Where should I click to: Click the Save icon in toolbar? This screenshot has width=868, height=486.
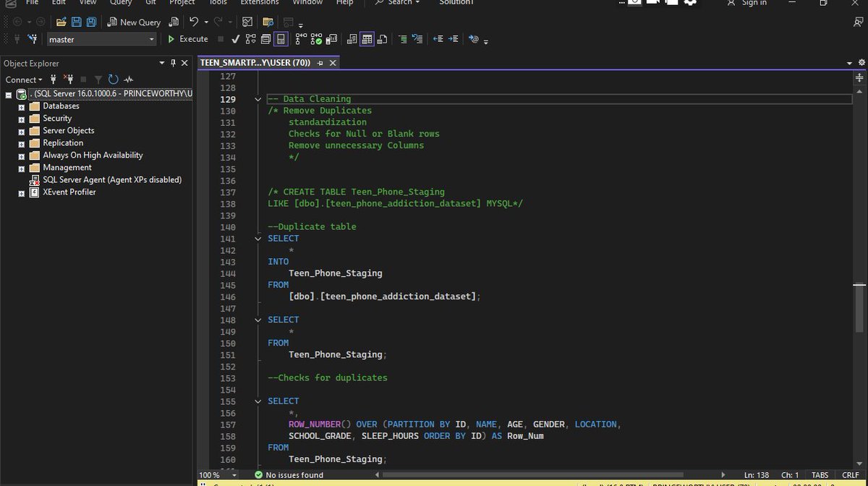(x=77, y=22)
